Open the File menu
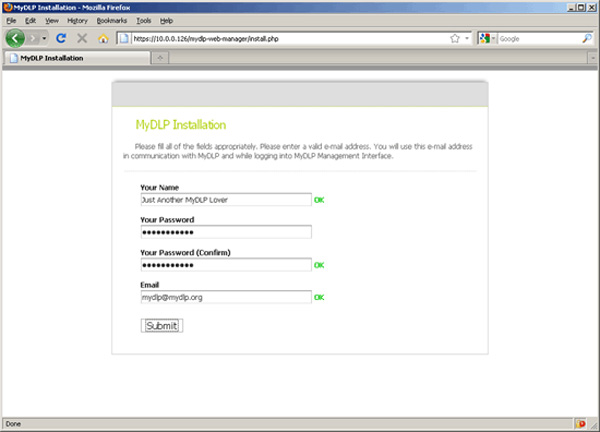600x432 pixels. click(x=11, y=21)
